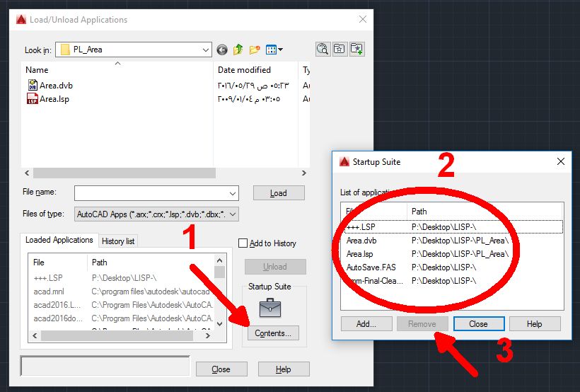Screen dimensions: 580x392
Task: Click the Unload button
Action: [x=275, y=267]
